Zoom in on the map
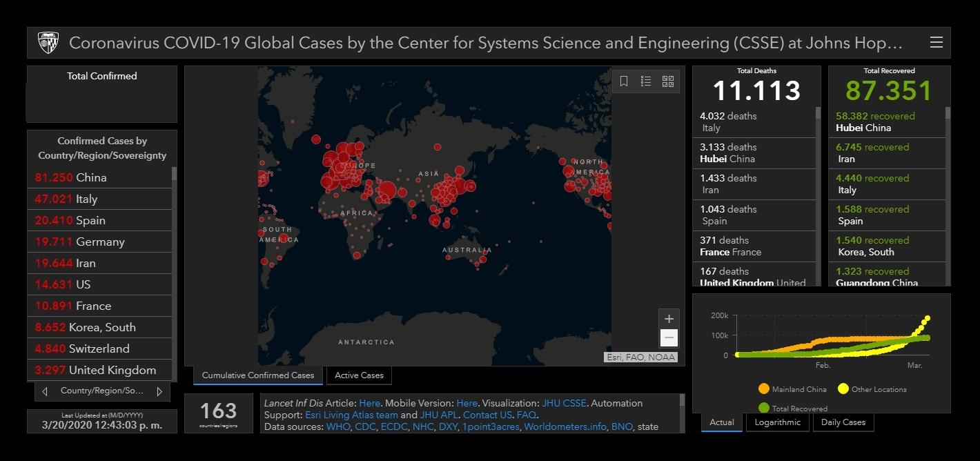Screen dimensions: 980x461 pos(669,319)
